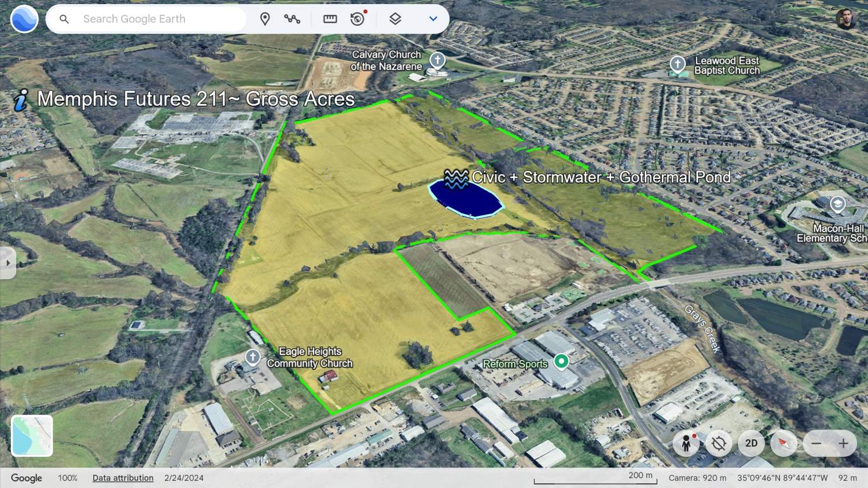Select the Reform Sports label
The width and height of the screenshot is (868, 488).
click(x=515, y=364)
